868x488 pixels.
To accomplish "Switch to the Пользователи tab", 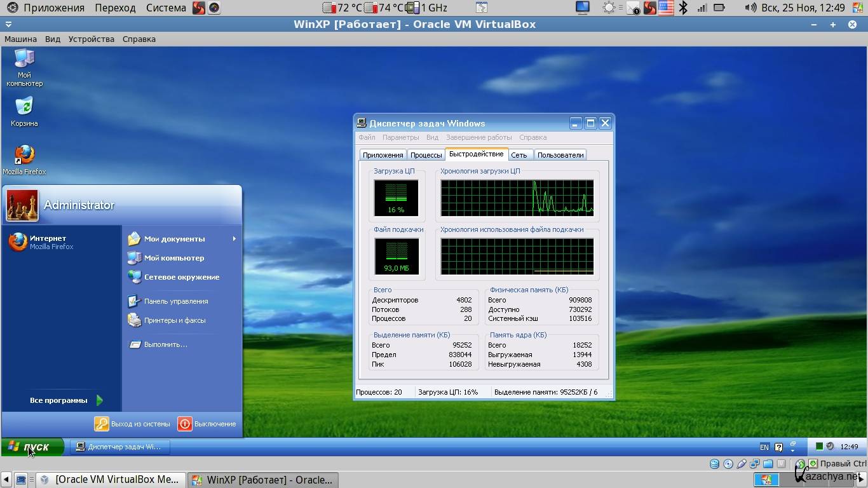I will (x=560, y=155).
